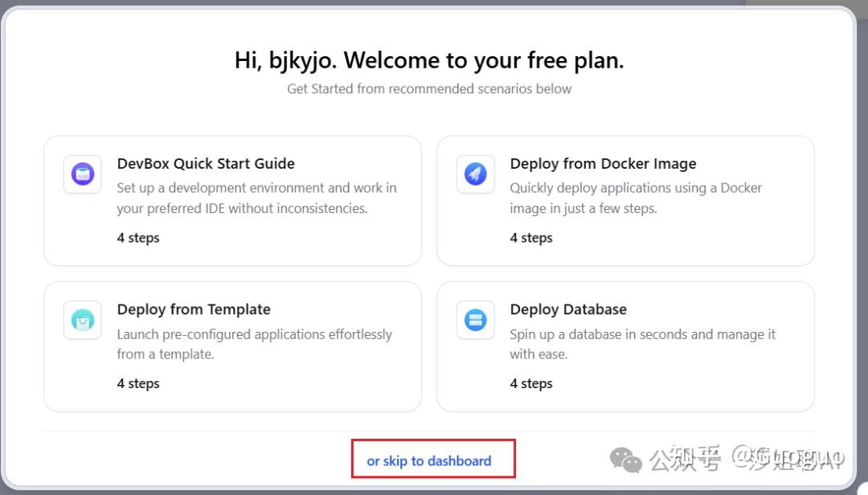Click the Template shopping bag icon
The image size is (868, 495).
click(x=83, y=321)
